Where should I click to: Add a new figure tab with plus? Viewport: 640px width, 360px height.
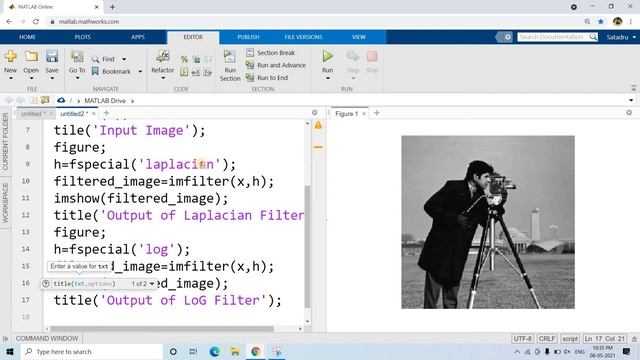tap(377, 113)
